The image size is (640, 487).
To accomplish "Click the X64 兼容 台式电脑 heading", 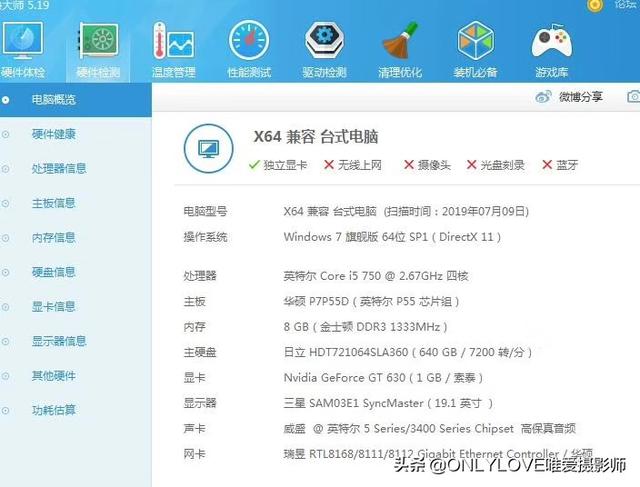I will [x=316, y=137].
